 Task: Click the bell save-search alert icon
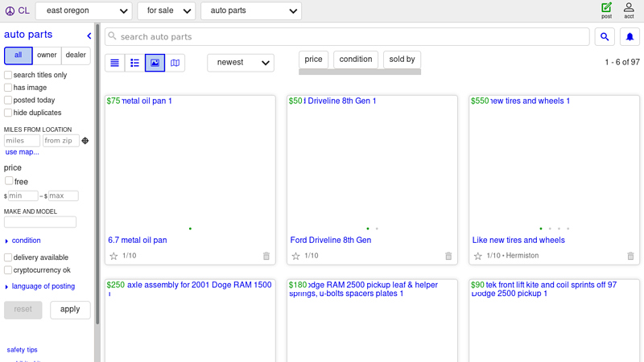[630, 37]
